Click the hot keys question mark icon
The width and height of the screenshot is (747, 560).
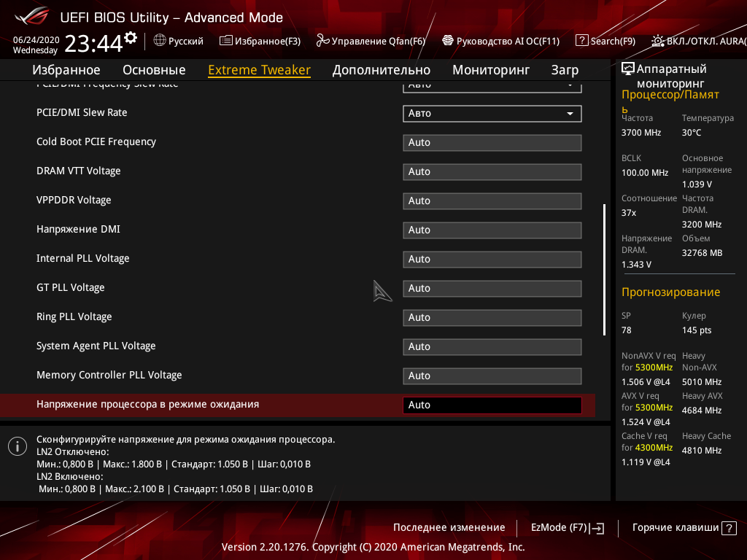point(729,528)
